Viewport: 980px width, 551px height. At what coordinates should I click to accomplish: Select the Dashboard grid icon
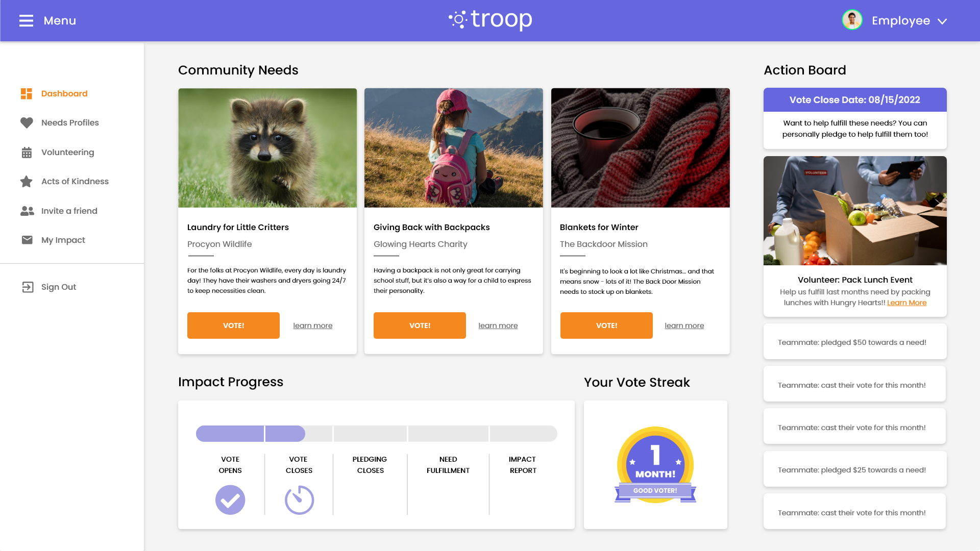point(27,94)
